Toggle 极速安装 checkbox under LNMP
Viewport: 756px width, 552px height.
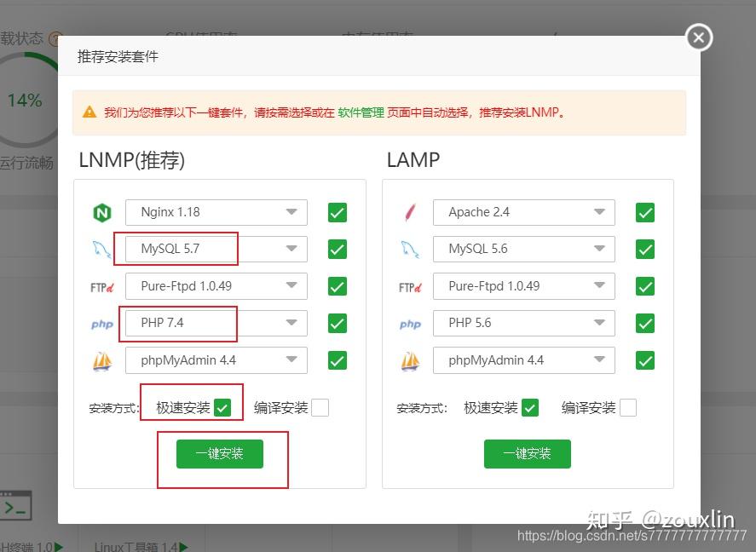click(x=222, y=407)
